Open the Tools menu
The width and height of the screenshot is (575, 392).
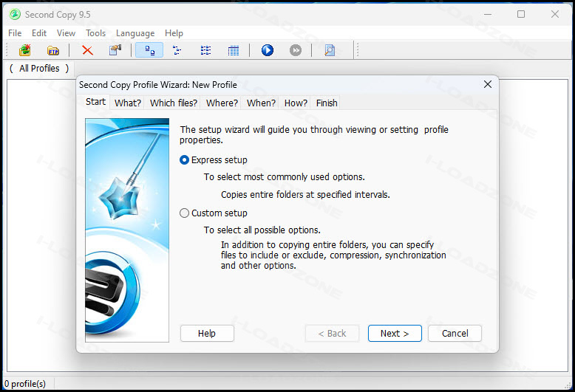click(96, 33)
